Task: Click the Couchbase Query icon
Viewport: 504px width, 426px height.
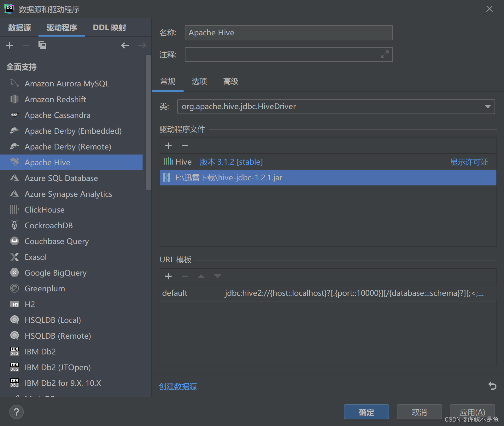Action: tap(15, 241)
